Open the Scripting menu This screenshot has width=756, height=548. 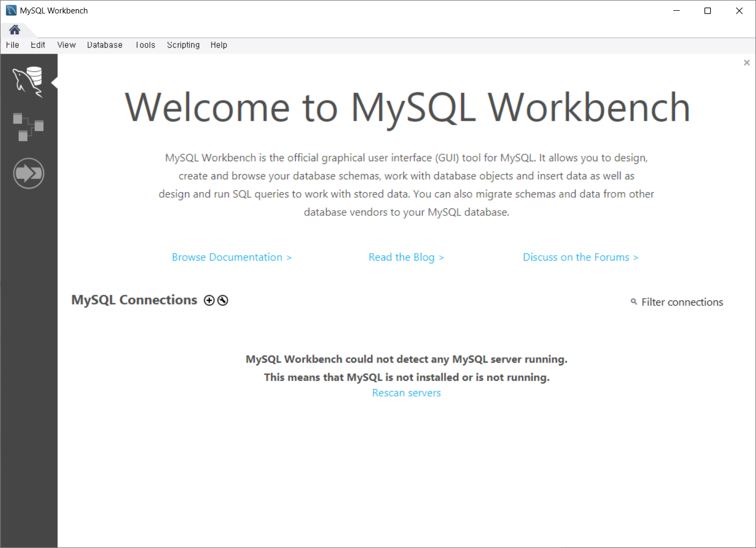point(183,45)
